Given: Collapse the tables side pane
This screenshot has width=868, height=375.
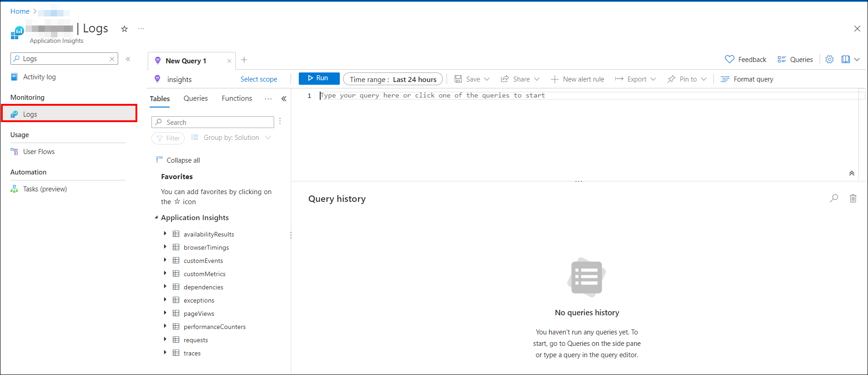Looking at the screenshot, I should (x=284, y=99).
